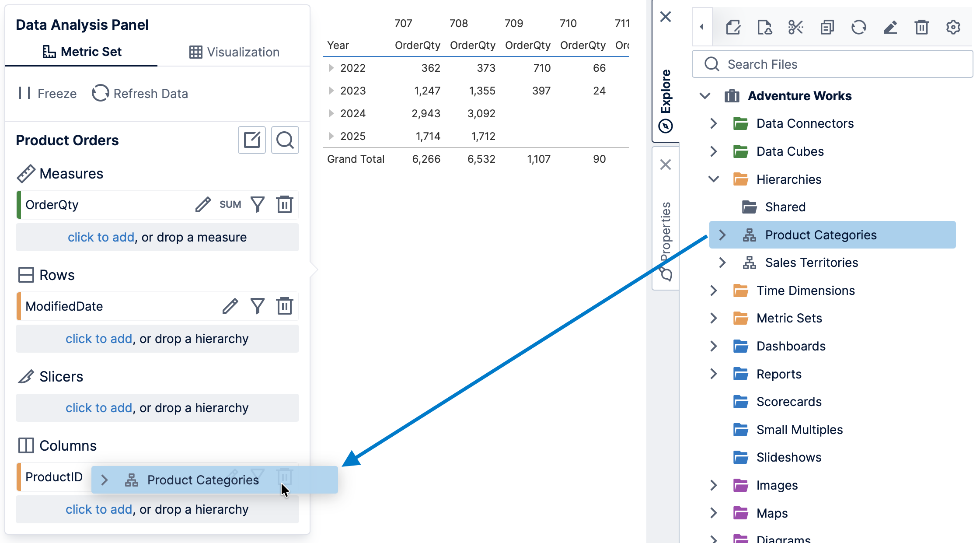
Task: Click the magnifier icon in Search Files box
Action: (x=712, y=64)
